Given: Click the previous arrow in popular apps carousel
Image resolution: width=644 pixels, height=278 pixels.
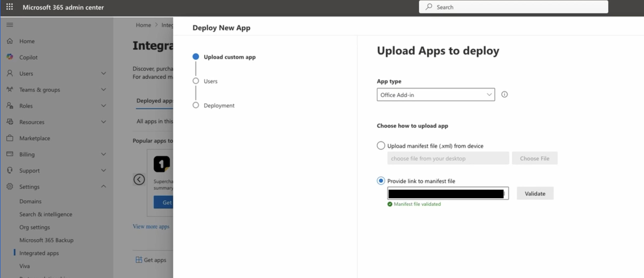Looking at the screenshot, I should point(139,179).
